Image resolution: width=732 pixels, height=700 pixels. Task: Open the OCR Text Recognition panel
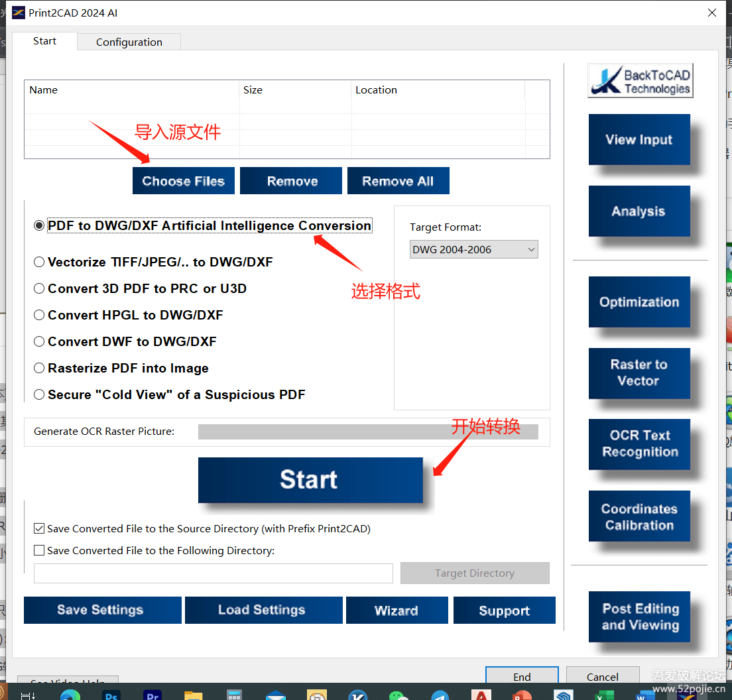tap(639, 444)
